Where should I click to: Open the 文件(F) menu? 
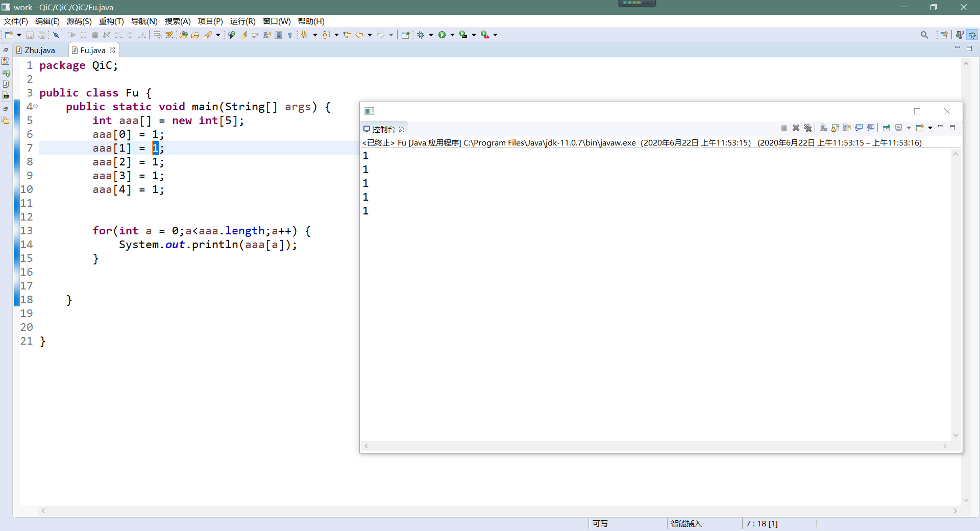(x=16, y=21)
